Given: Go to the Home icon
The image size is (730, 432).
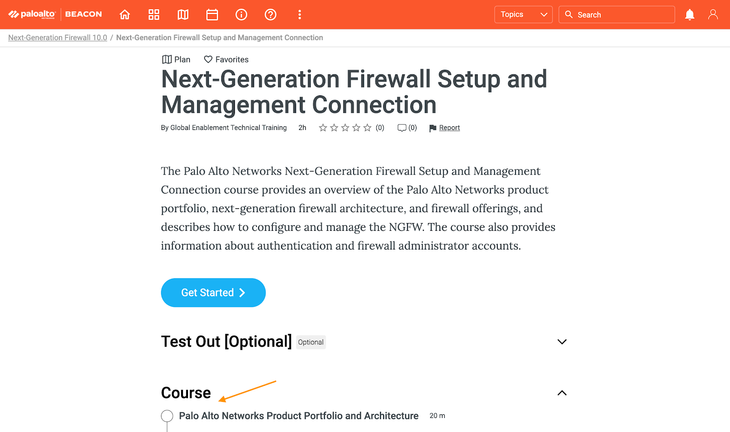Looking at the screenshot, I should pyautogui.click(x=124, y=14).
